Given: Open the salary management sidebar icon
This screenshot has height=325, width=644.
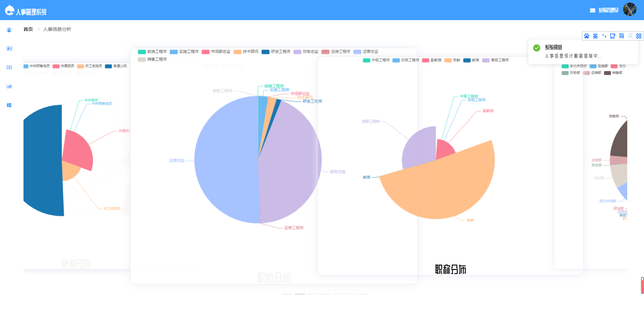Looking at the screenshot, I should [9, 67].
